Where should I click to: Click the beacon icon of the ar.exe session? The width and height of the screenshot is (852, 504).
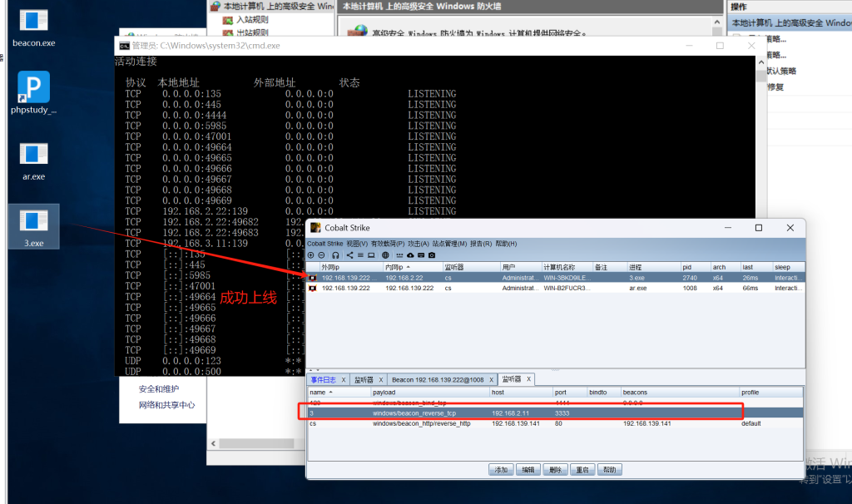tap(313, 288)
